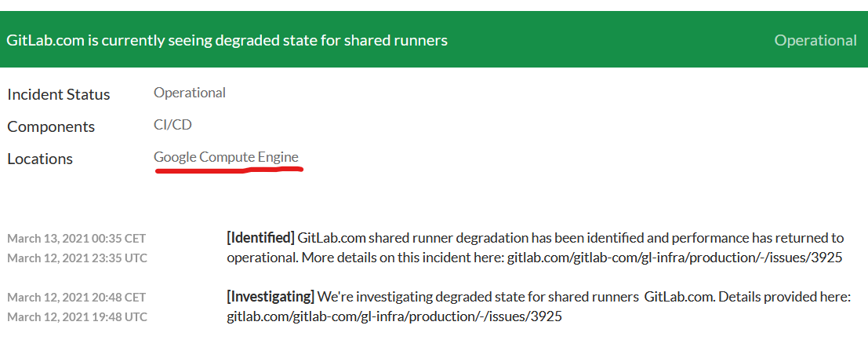Click the March 13, 2021 00:35 CET timestamp
The height and width of the screenshot is (340, 868).
76,239
